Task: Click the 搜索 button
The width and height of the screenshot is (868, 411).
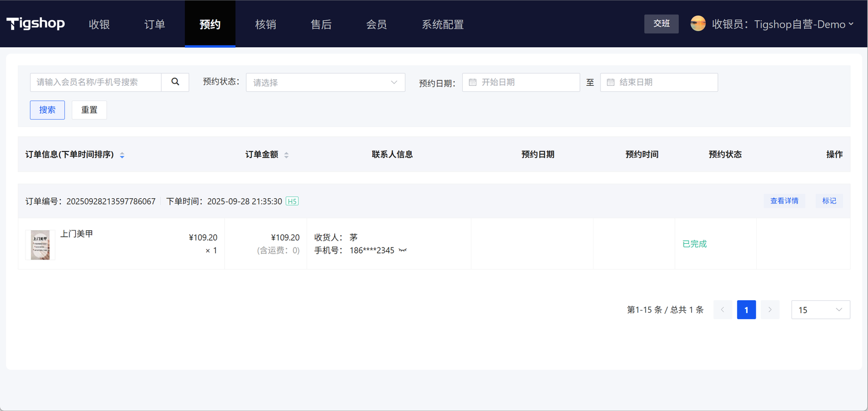Action: [x=47, y=110]
